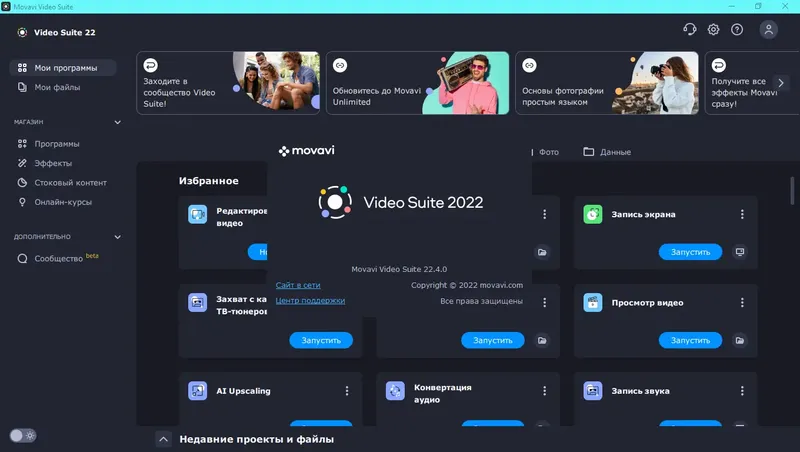Collapse the ДОПОЛНИТЕЛЬНО section
This screenshot has width=800, height=452.
point(117,237)
